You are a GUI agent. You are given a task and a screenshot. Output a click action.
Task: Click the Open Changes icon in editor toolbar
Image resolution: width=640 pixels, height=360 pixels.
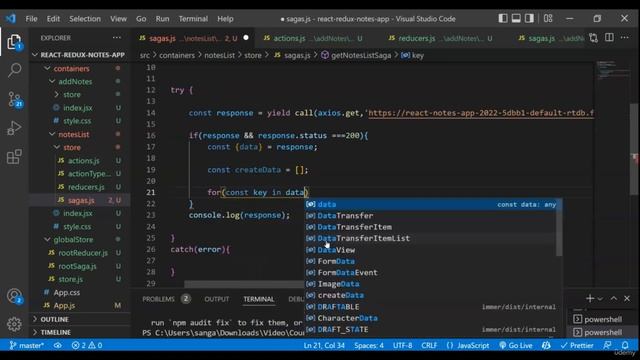[593, 38]
